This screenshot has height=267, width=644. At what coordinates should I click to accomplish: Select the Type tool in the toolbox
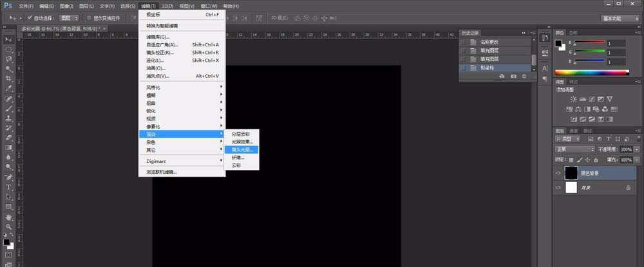[9, 187]
